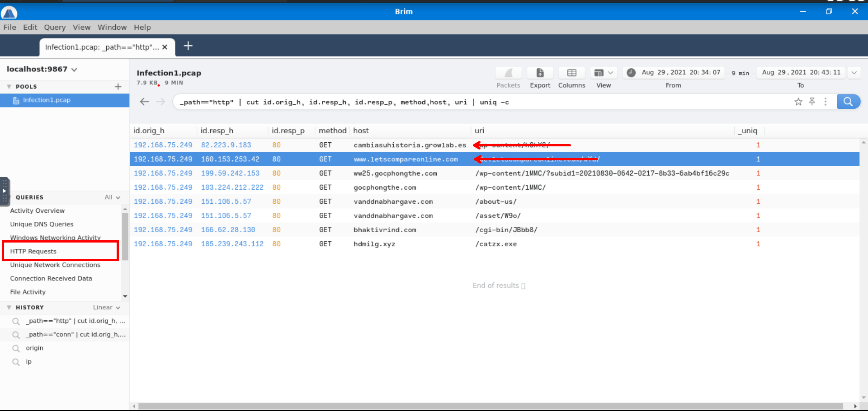This screenshot has height=411, width=868.
Task: Click the Export toolbar icon
Action: pos(540,73)
